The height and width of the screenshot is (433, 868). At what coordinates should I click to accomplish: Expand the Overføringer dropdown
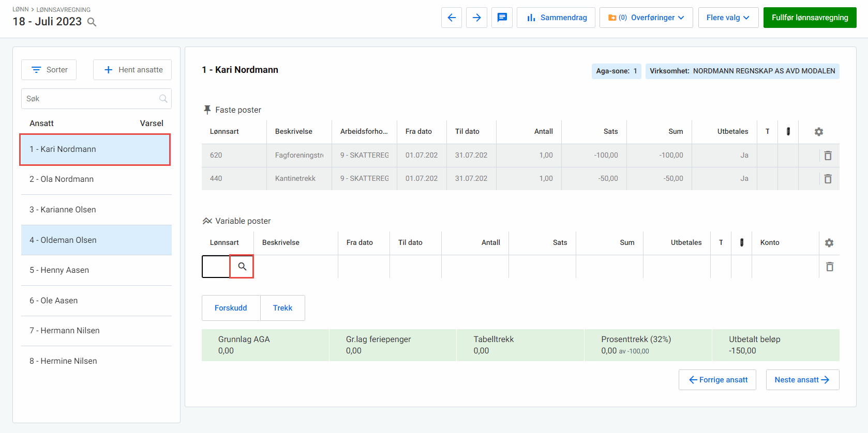(646, 18)
